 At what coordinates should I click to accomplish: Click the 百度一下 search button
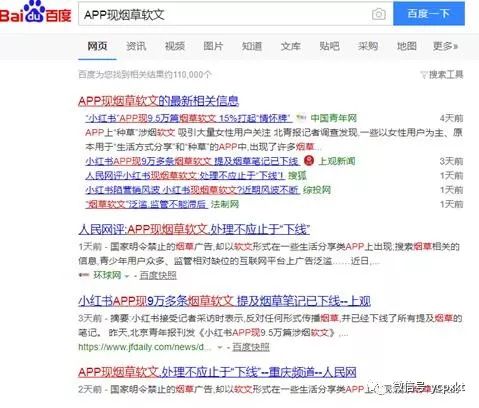[429, 14]
